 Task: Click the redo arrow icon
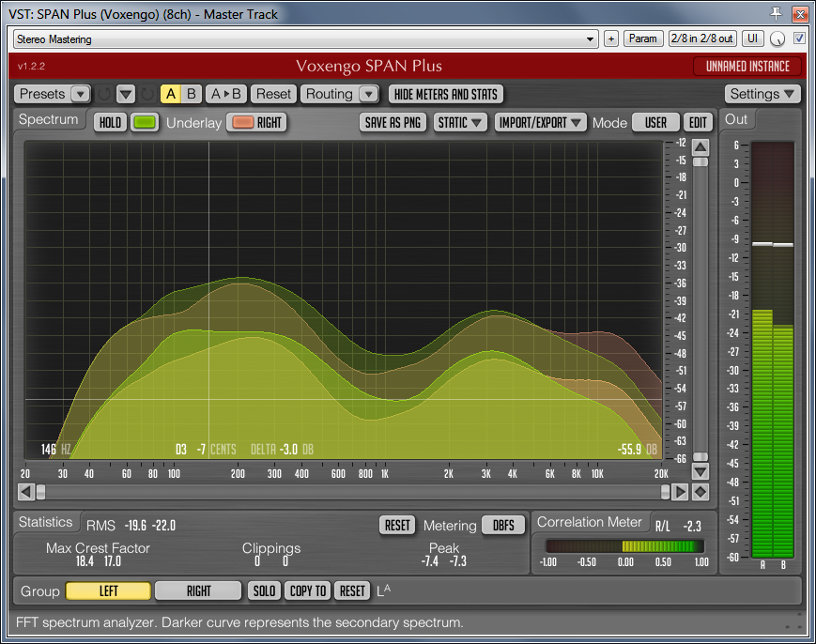pyautogui.click(x=147, y=94)
